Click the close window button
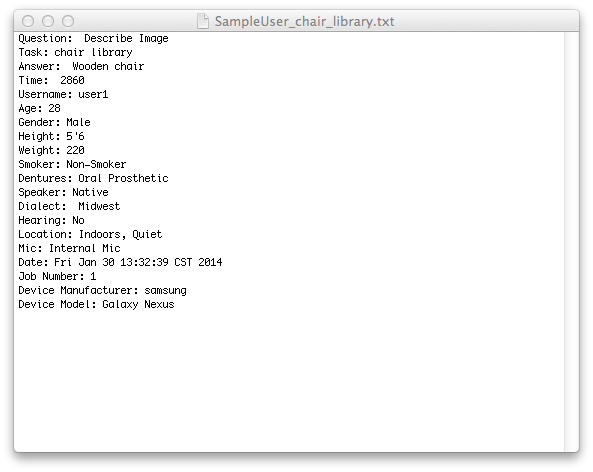 coord(28,21)
